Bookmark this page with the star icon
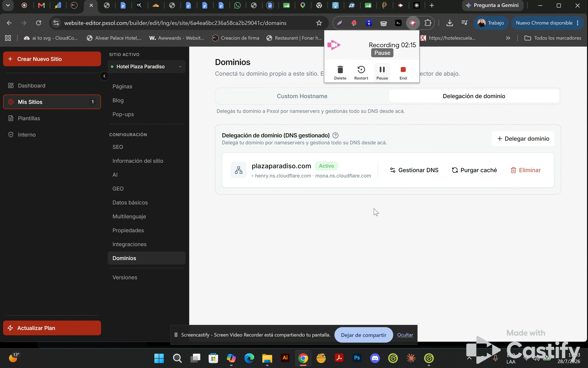Image resolution: width=588 pixels, height=368 pixels. point(319,23)
